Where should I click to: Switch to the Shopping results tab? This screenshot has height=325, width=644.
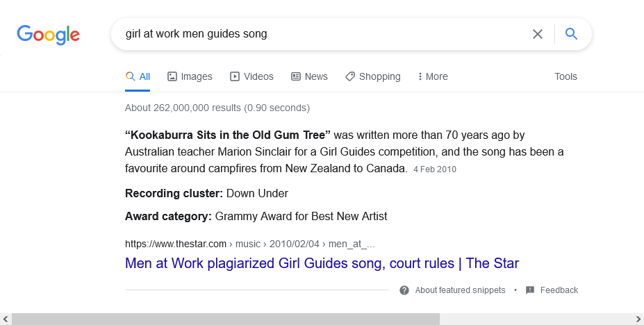(379, 76)
